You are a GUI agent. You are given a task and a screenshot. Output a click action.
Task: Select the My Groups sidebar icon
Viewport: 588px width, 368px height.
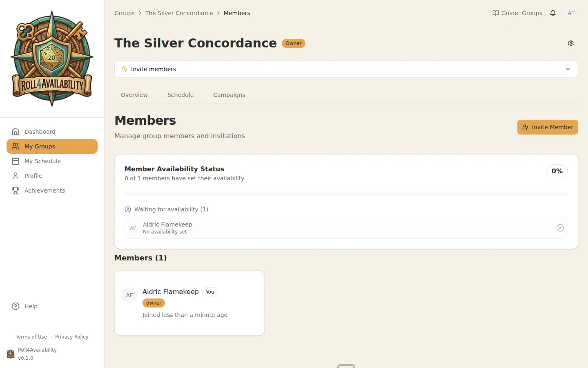pyautogui.click(x=16, y=146)
